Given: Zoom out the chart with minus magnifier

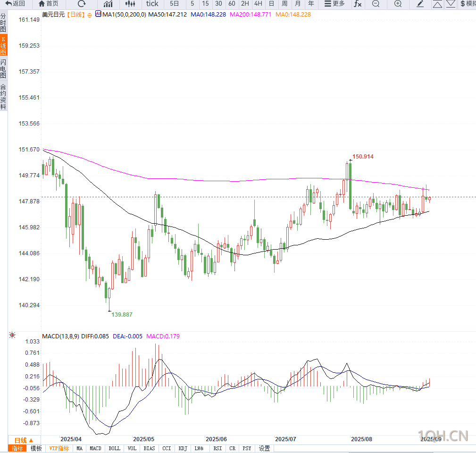Looking at the screenshot, I should [x=376, y=4].
